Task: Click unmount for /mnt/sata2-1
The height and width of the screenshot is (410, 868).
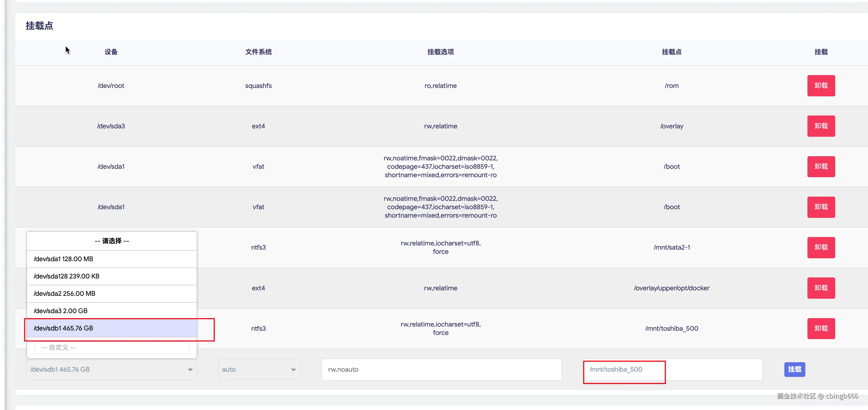Action: 821,248
